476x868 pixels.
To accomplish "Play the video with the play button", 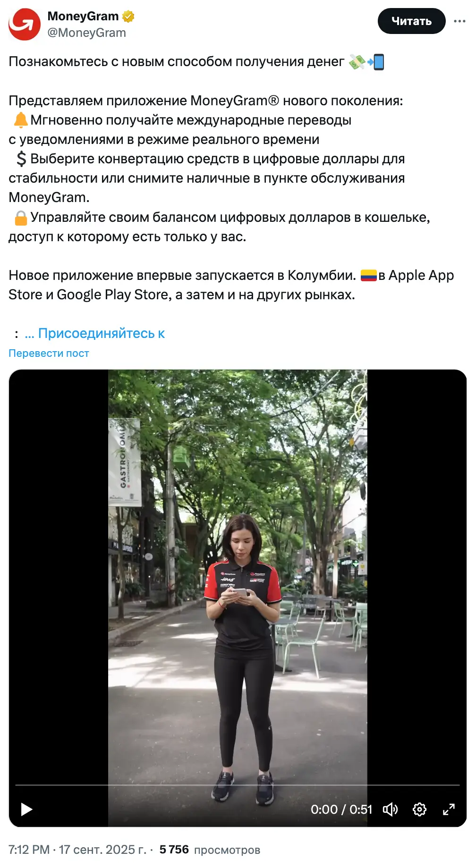I will point(26,809).
